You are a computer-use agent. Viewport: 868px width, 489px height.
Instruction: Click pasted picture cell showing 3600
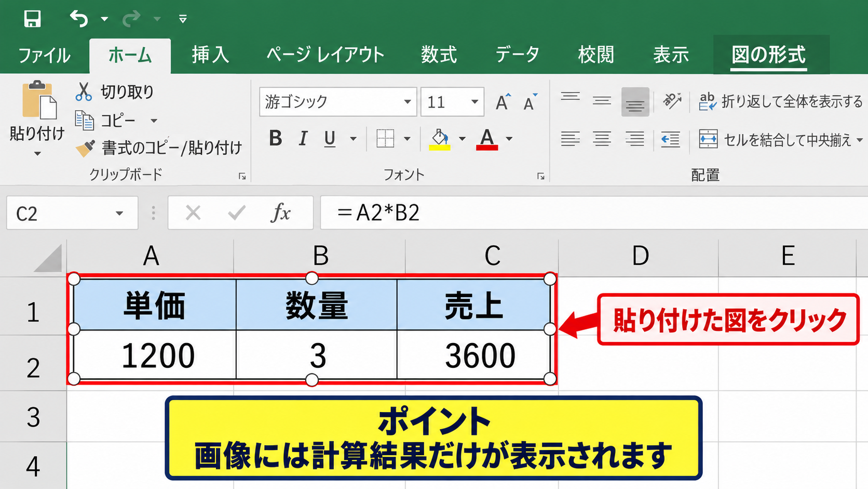(474, 355)
